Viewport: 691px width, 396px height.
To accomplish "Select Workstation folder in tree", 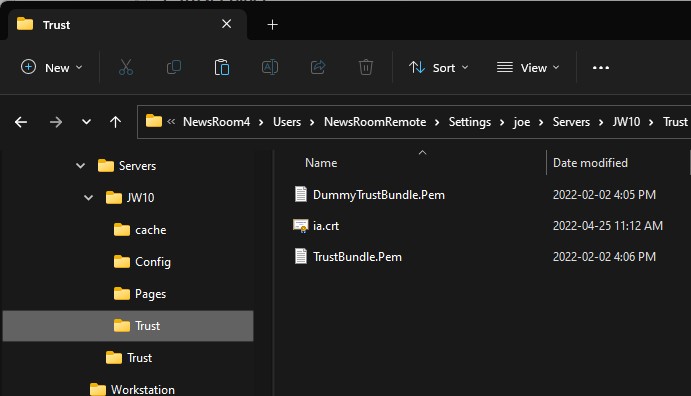I will pos(132,389).
